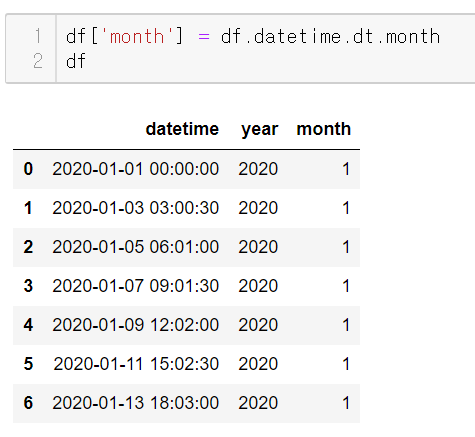This screenshot has width=475, height=437.
Task: Click row index 6
Action: pos(28,403)
